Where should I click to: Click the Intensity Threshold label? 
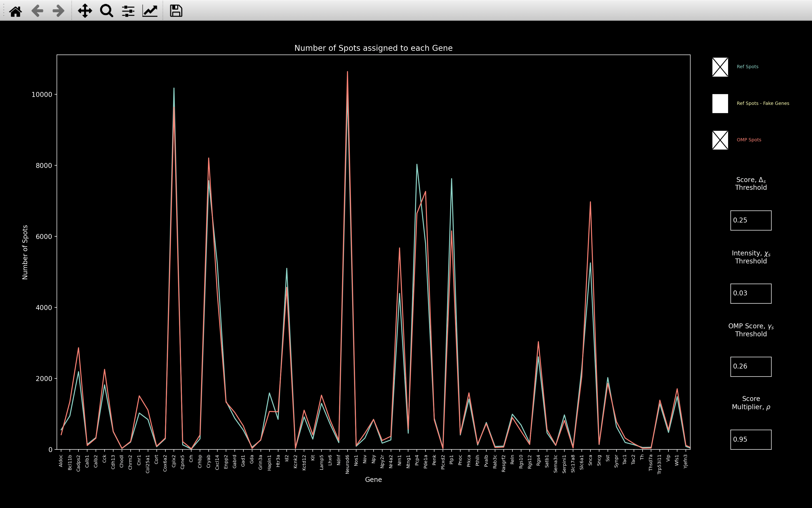point(751,257)
